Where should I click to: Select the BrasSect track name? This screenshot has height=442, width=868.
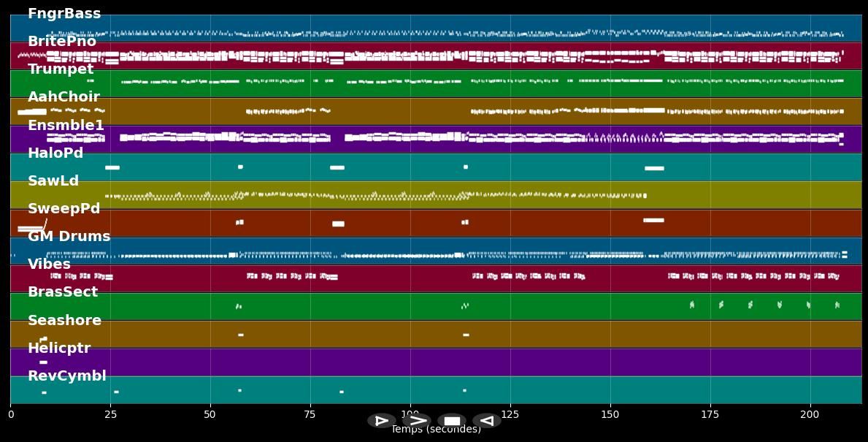(x=63, y=292)
